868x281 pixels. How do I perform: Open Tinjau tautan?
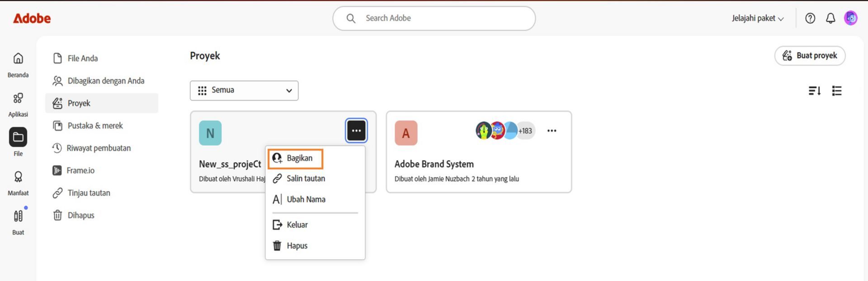[102, 193]
